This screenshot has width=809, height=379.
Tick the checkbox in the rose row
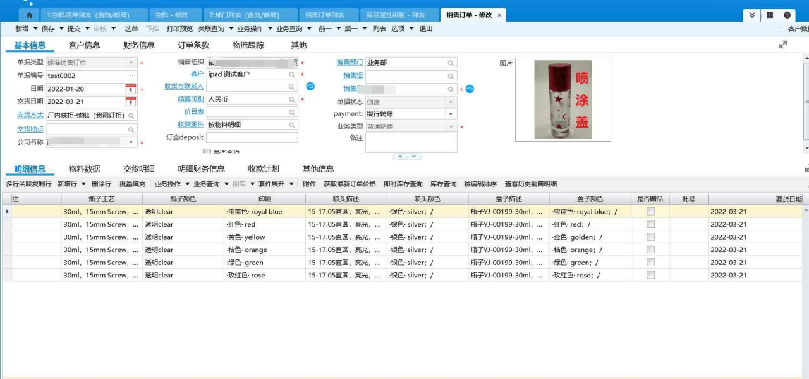click(x=651, y=275)
